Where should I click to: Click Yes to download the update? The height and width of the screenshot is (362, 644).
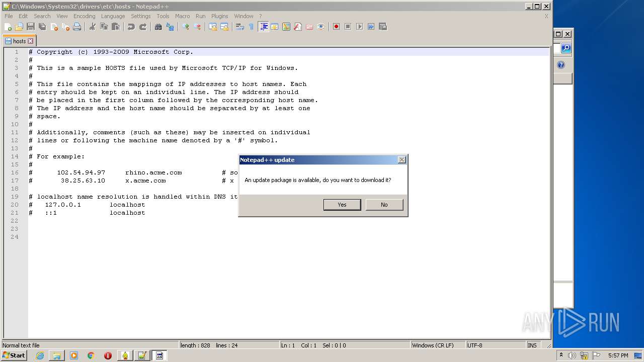pos(342,205)
